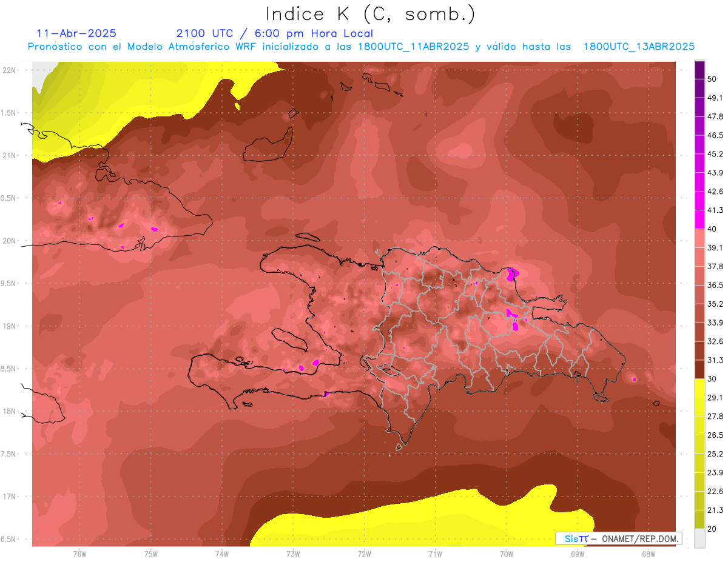This screenshot has width=728, height=562.
Task: Click the legend value "42.6"
Action: [x=715, y=192]
